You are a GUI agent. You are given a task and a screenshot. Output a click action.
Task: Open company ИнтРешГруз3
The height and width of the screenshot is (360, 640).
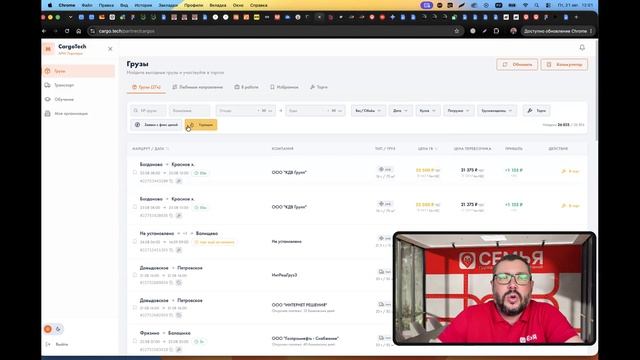pos(284,275)
